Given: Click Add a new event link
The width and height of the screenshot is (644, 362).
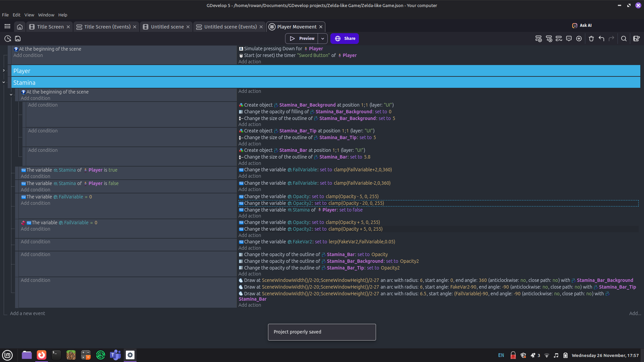Looking at the screenshot, I should [x=28, y=313].
